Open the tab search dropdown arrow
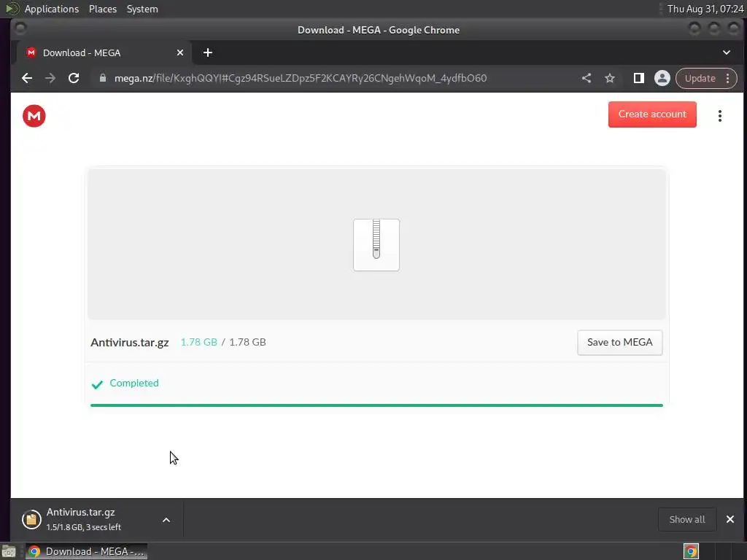 click(x=727, y=52)
